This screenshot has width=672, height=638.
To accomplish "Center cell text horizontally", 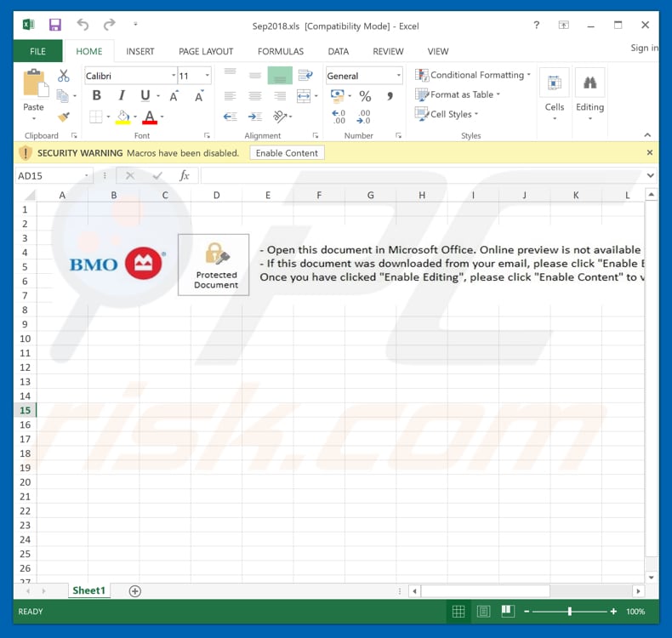I will pos(255,96).
